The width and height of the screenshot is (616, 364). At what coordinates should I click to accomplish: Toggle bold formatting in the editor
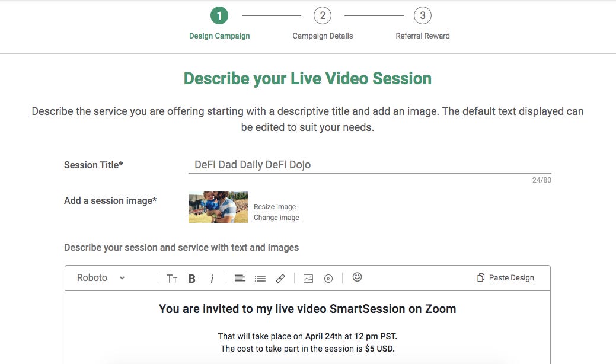coord(192,279)
